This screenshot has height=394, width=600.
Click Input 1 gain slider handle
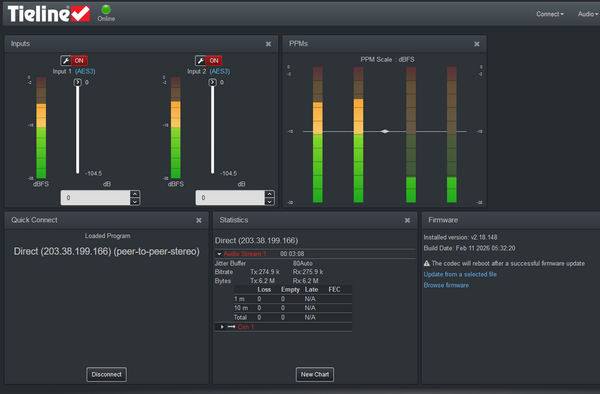click(x=78, y=82)
